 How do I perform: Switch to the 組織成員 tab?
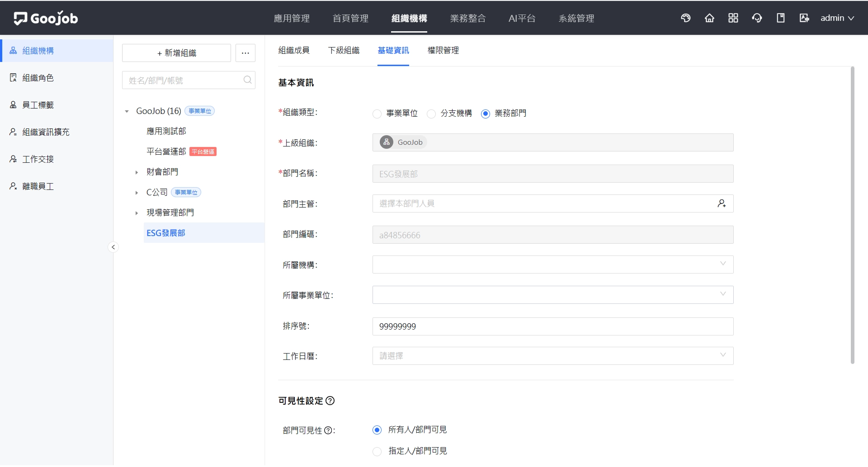[x=294, y=50]
